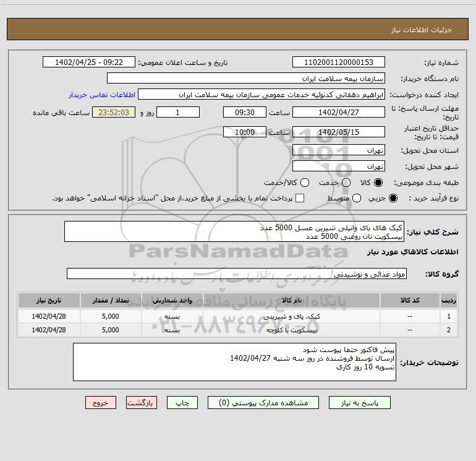The height and width of the screenshot is (461, 476).
Task: Click delivery city field تهران
Action: click(339, 166)
